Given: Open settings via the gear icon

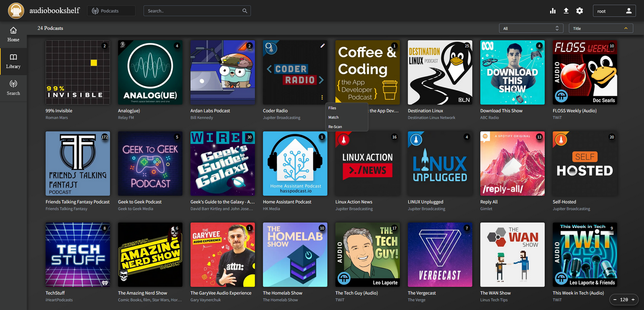Looking at the screenshot, I should point(580,11).
